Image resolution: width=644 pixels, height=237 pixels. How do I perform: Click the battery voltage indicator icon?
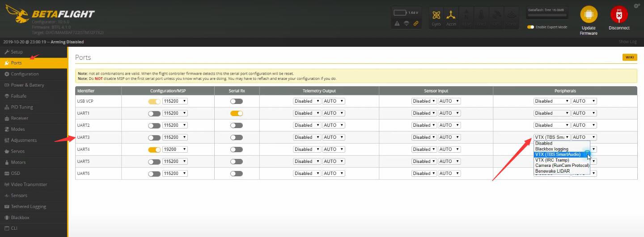pos(400,12)
